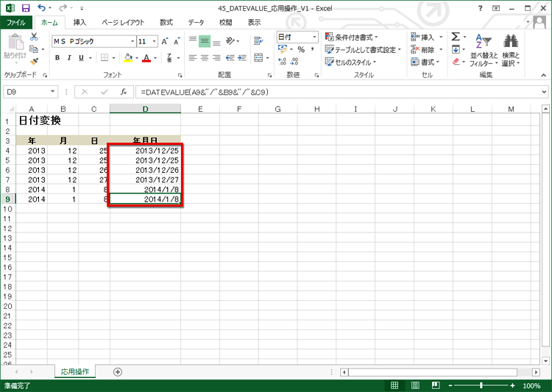
Task: Click the Redo arrow icon
Action: click(x=63, y=8)
